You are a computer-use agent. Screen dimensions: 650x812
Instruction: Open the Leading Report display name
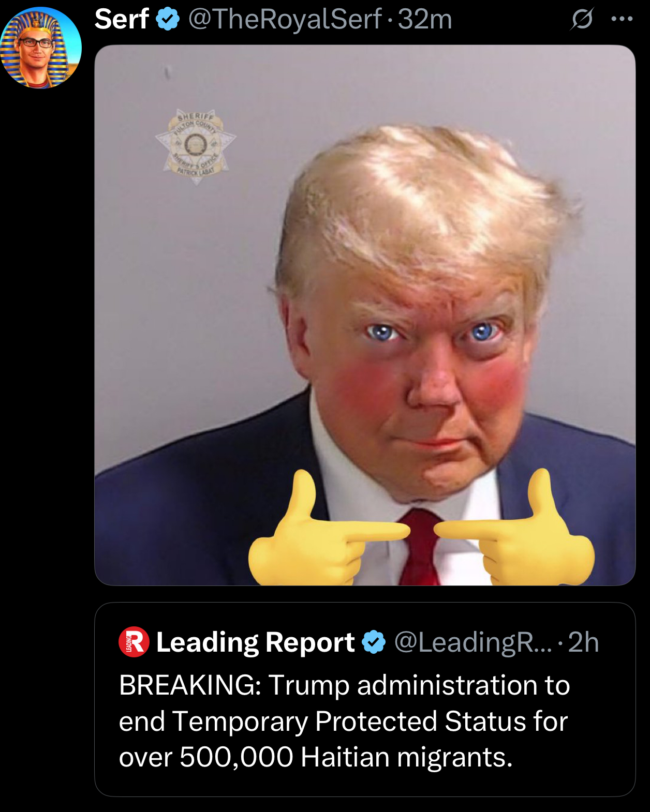pyautogui.click(x=256, y=642)
